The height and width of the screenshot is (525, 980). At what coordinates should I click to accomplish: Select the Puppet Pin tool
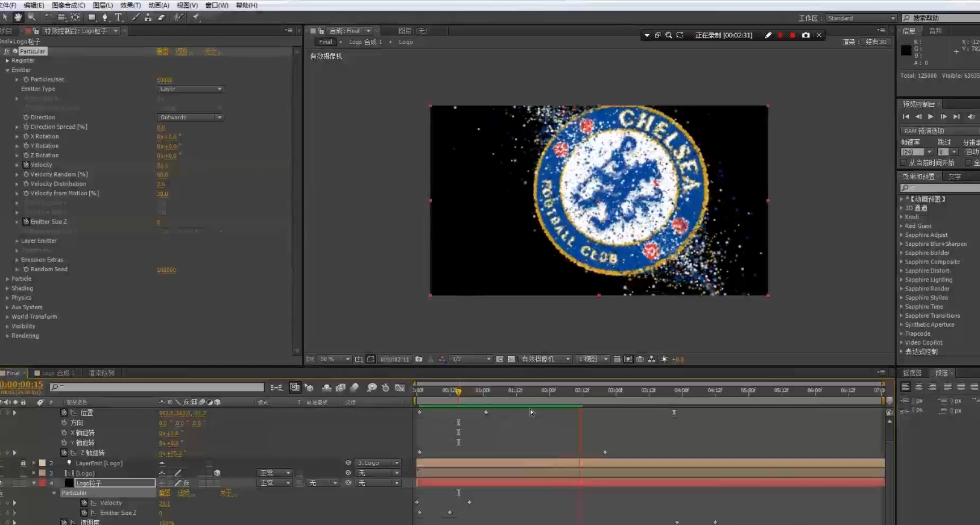(x=196, y=17)
